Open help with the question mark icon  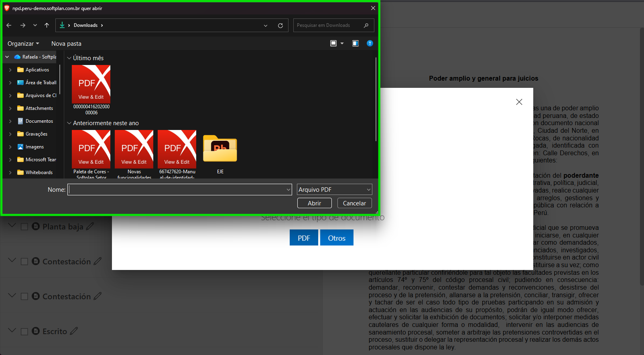[370, 43]
